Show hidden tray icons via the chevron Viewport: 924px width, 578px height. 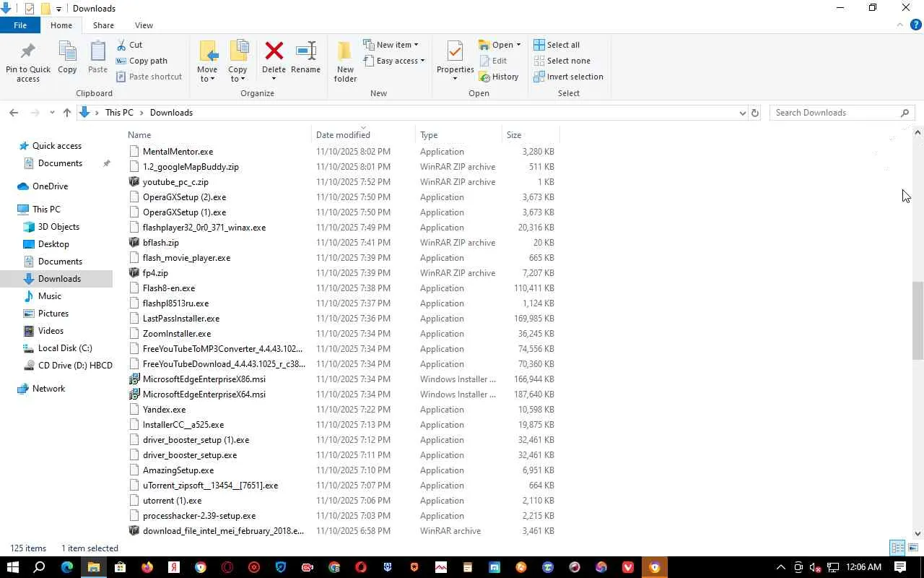[x=780, y=567]
